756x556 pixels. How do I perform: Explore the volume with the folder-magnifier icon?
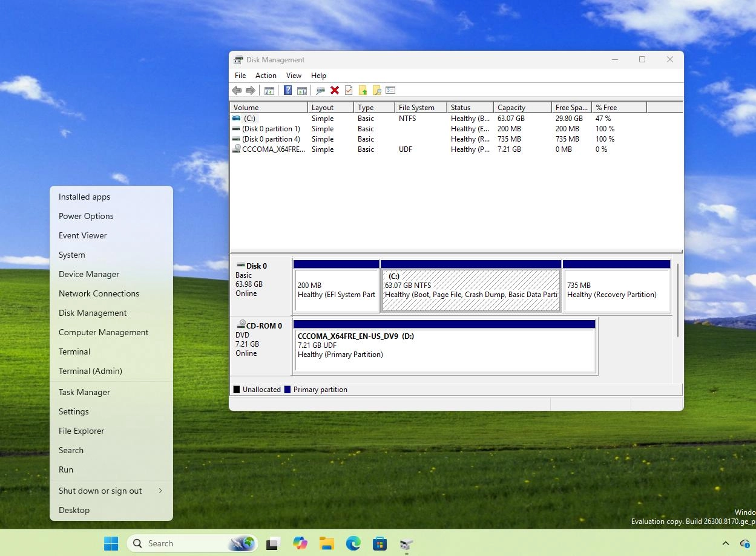(376, 90)
